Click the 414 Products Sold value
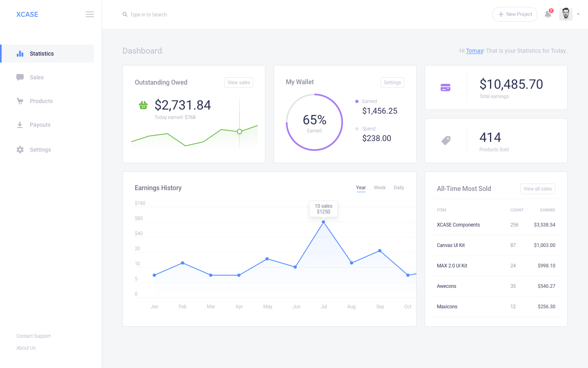 (490, 137)
